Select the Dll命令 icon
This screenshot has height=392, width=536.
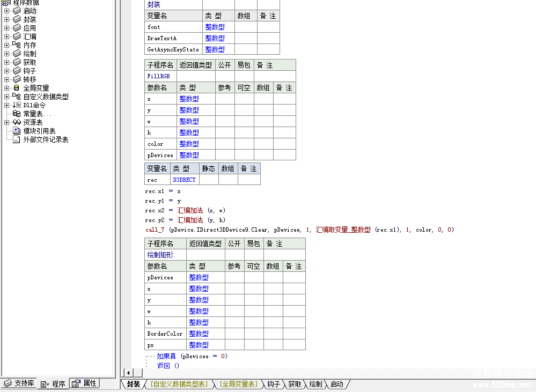coord(17,105)
